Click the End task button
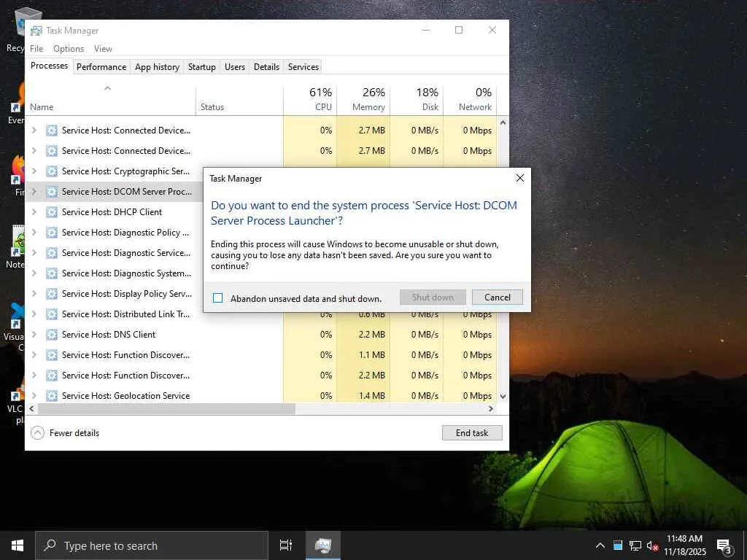The width and height of the screenshot is (747, 560). [x=472, y=433]
